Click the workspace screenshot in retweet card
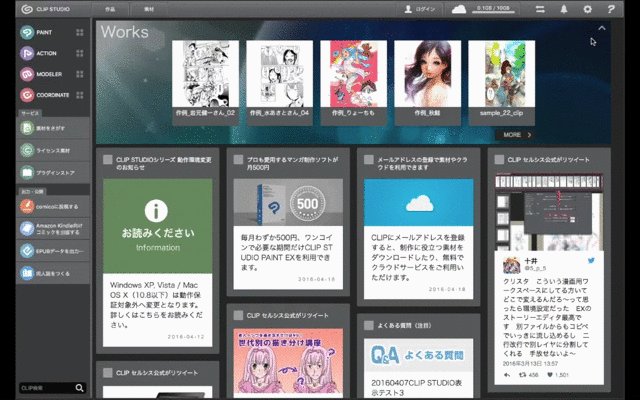The height and width of the screenshot is (400, 640). click(549, 213)
